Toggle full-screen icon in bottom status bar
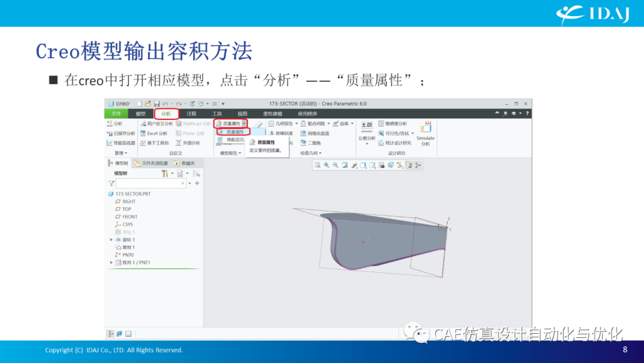Image resolution: width=644 pixels, height=363 pixels. (x=129, y=334)
